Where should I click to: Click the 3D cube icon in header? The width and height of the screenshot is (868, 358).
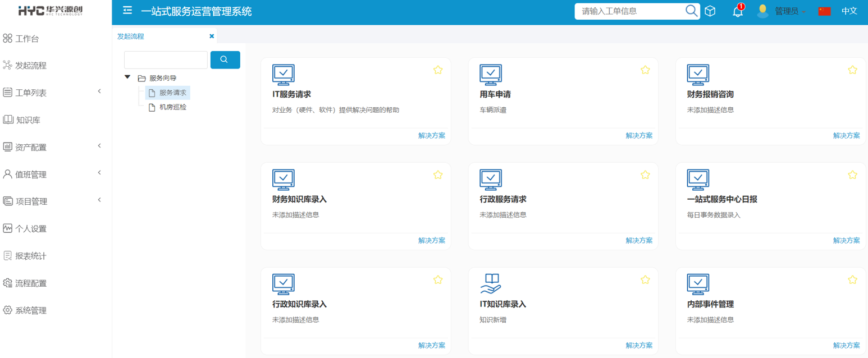click(x=710, y=11)
